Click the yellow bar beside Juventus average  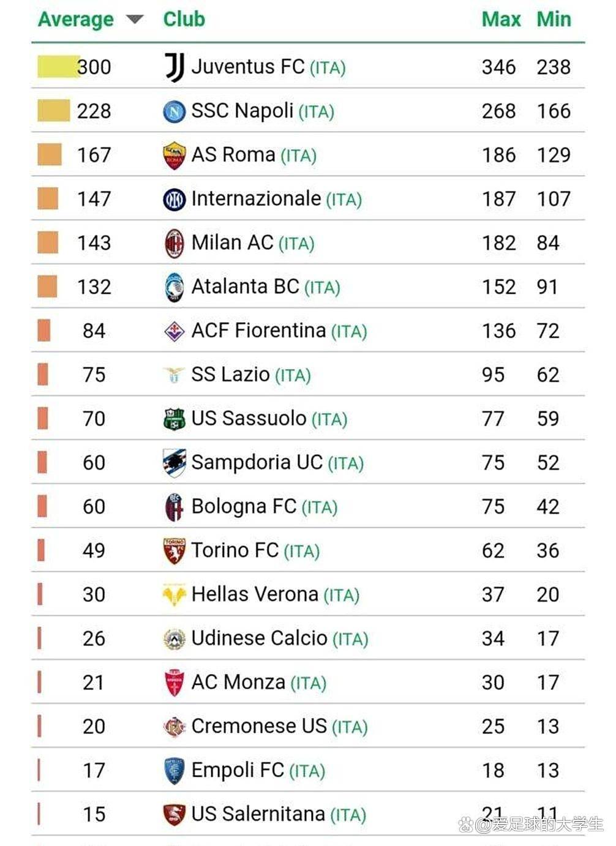pyautogui.click(x=58, y=67)
